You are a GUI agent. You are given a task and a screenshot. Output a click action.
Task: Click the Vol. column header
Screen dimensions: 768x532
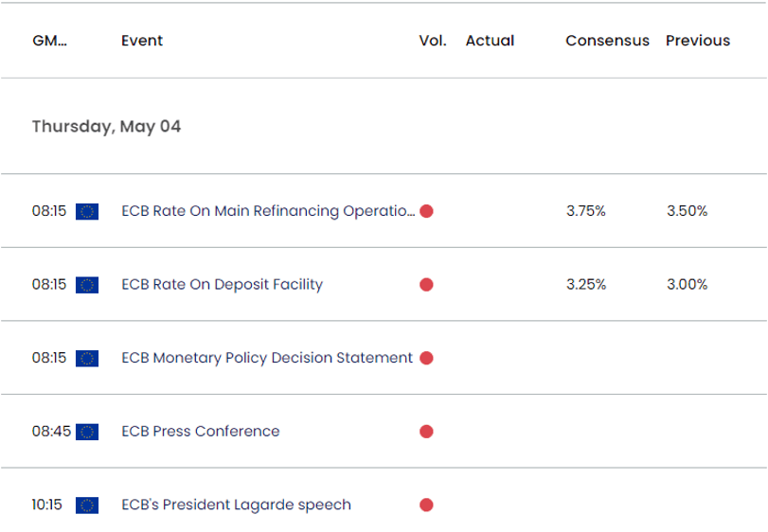[x=431, y=41]
